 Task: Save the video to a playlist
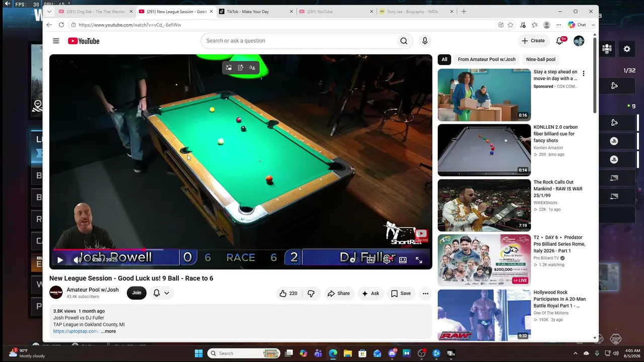[401, 293]
